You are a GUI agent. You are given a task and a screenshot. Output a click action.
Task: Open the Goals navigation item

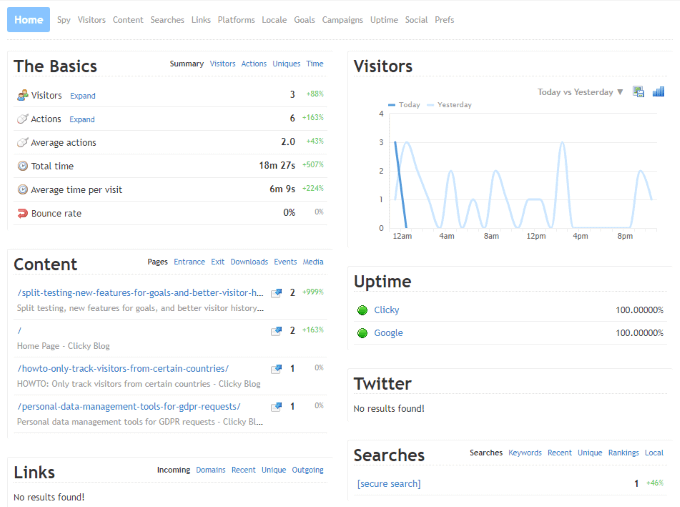[304, 20]
